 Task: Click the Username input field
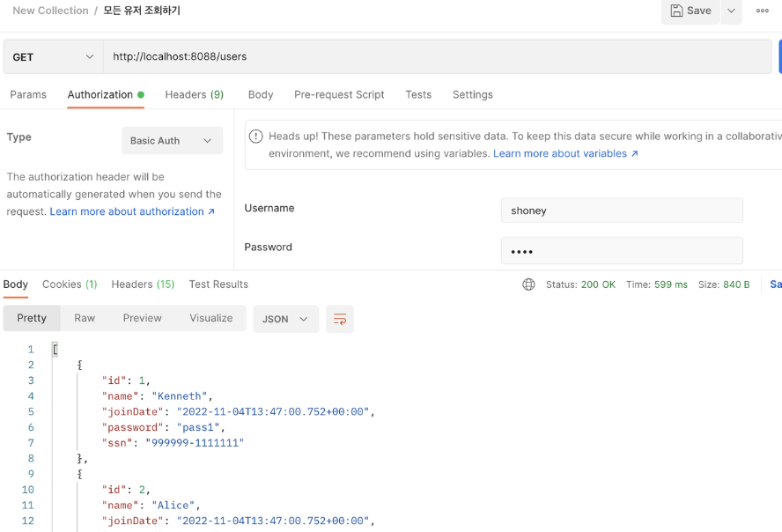tap(622, 211)
